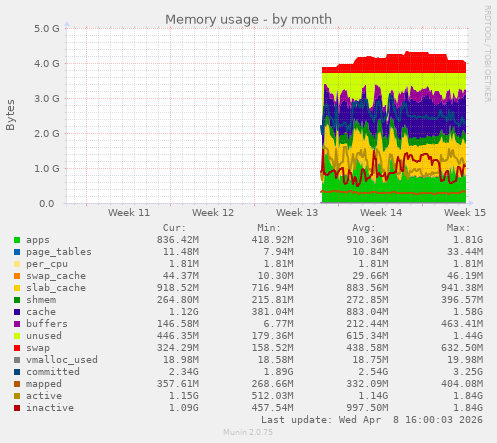This screenshot has height=443, width=497.
Task: Click the unused avg value 615.34M
Action: point(367,336)
